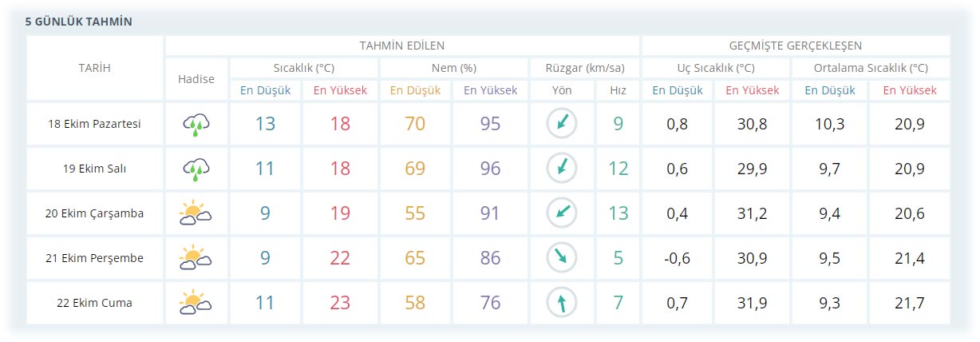Image resolution: width=980 pixels, height=342 pixels.
Task: Click the Nem (%) header
Action: (x=453, y=68)
